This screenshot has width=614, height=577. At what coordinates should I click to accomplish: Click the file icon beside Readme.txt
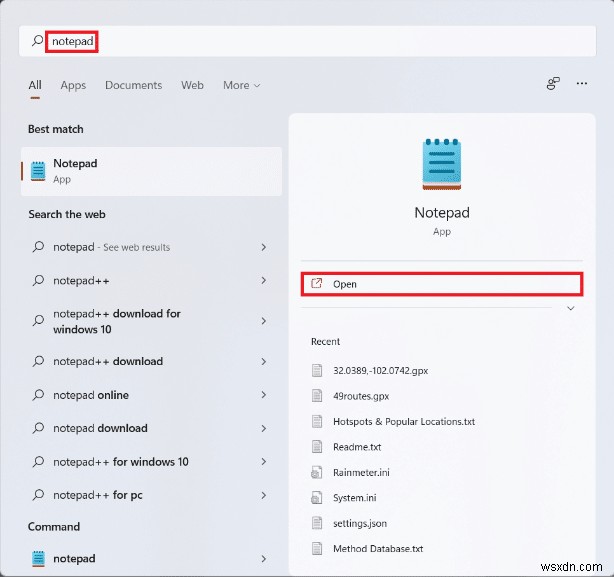(x=317, y=447)
